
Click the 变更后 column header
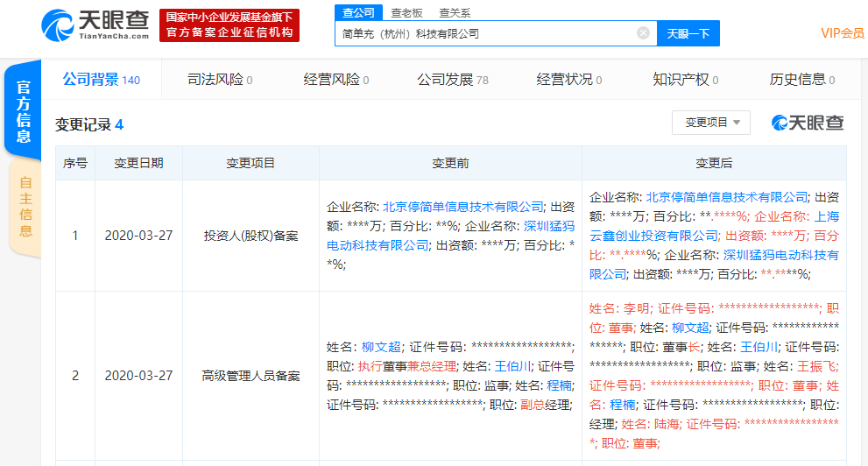pyautogui.click(x=714, y=163)
